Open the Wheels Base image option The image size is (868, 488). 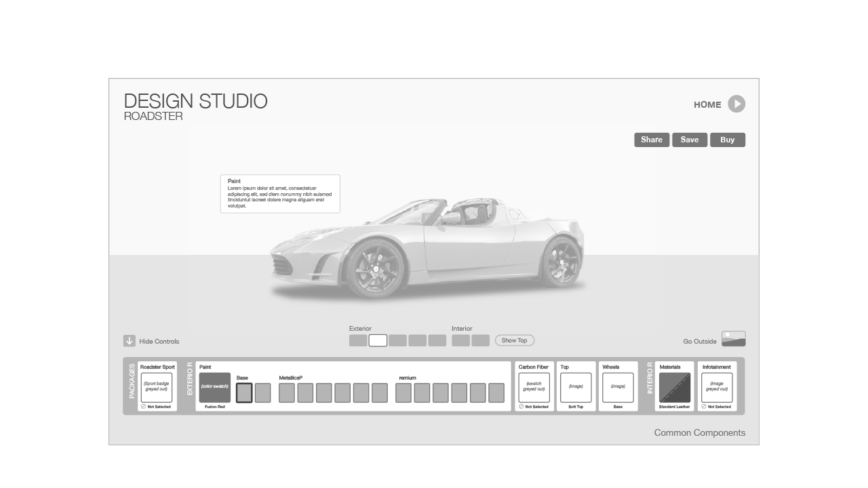[618, 387]
